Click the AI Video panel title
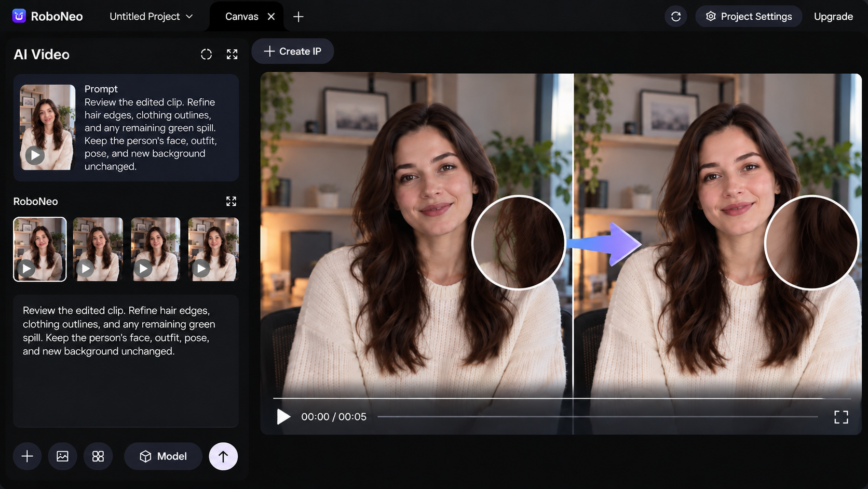This screenshot has width=868, height=489. pyautogui.click(x=42, y=55)
